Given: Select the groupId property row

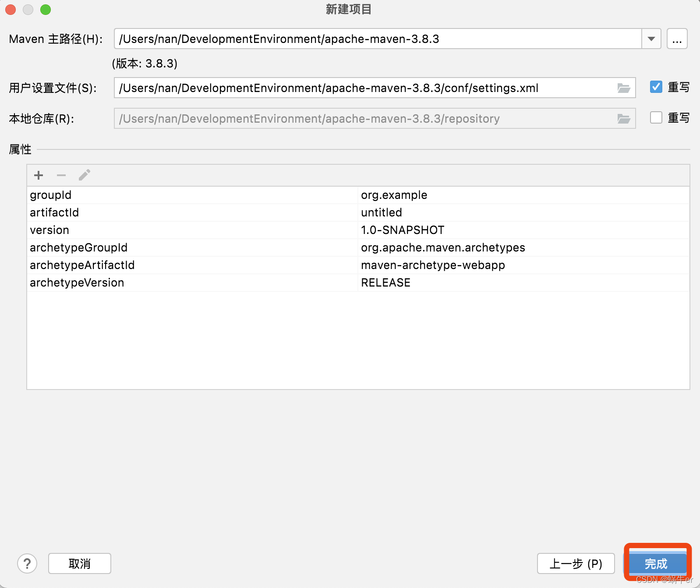Looking at the screenshot, I should pos(358,195).
